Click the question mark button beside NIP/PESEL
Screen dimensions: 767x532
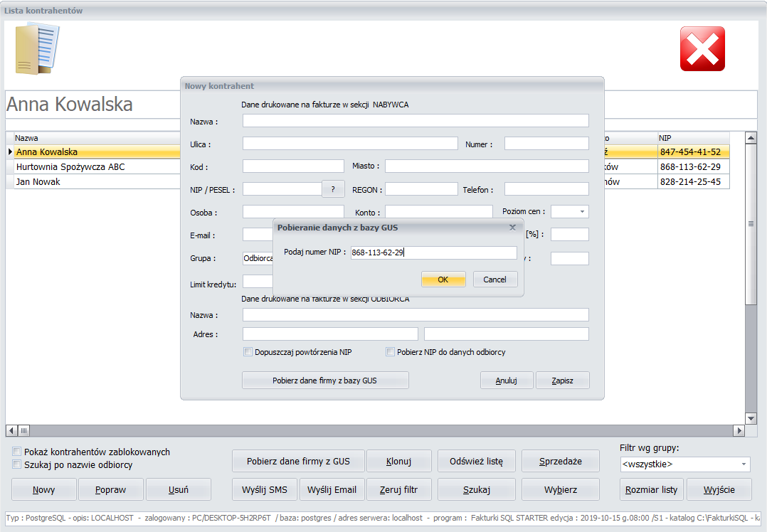click(x=333, y=189)
